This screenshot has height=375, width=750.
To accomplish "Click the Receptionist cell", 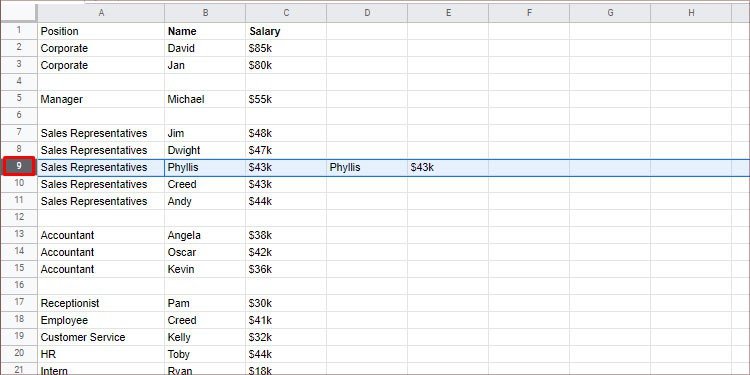I will [101, 303].
